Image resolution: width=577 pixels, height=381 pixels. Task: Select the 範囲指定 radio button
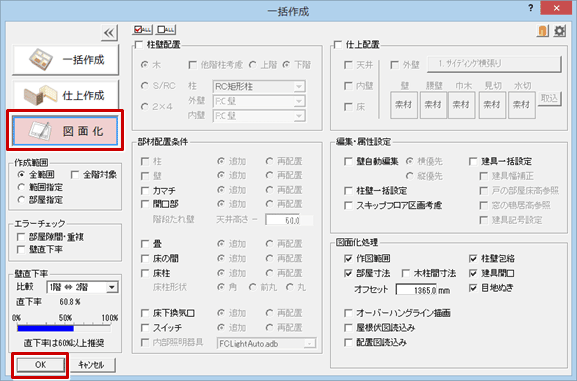[x=21, y=187]
